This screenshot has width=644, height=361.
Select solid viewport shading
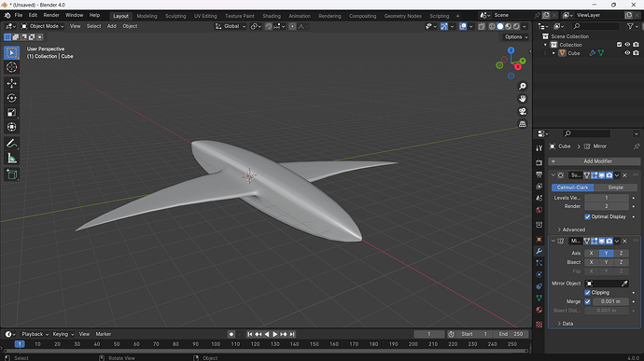pyautogui.click(x=500, y=26)
